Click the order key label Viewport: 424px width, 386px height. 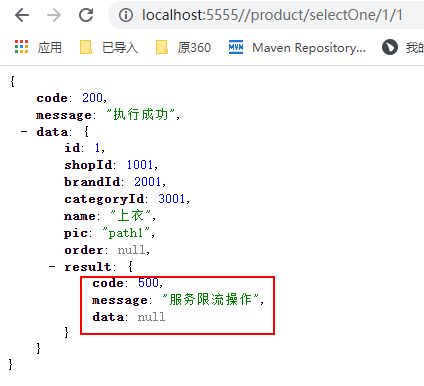tap(84, 250)
